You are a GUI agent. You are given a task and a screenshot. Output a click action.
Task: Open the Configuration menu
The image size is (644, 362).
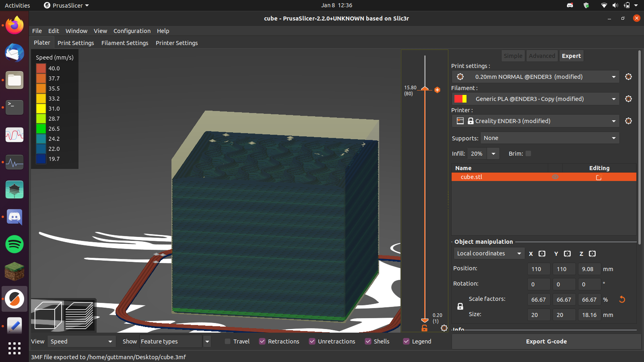[132, 31]
